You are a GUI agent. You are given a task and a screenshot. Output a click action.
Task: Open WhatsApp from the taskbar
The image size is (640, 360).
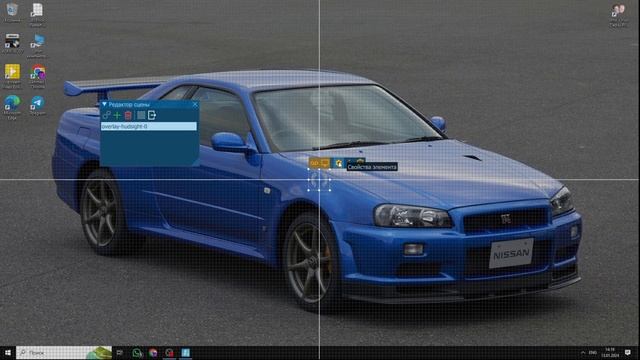(137, 353)
